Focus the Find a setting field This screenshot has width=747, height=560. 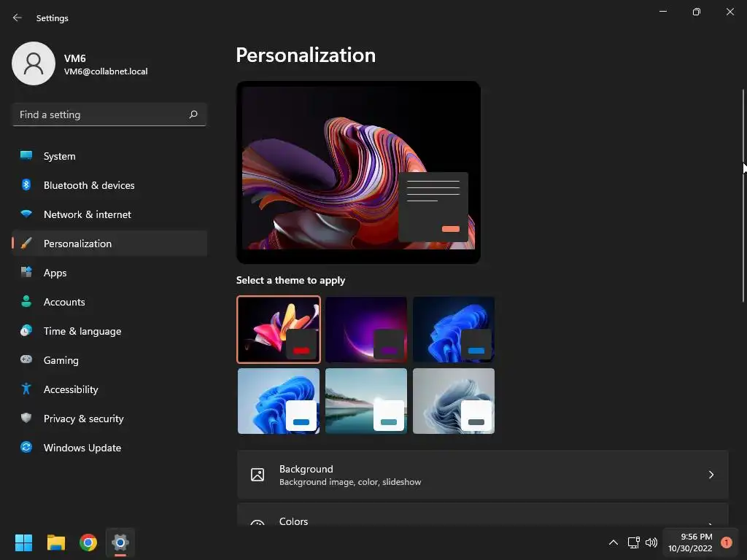point(109,114)
